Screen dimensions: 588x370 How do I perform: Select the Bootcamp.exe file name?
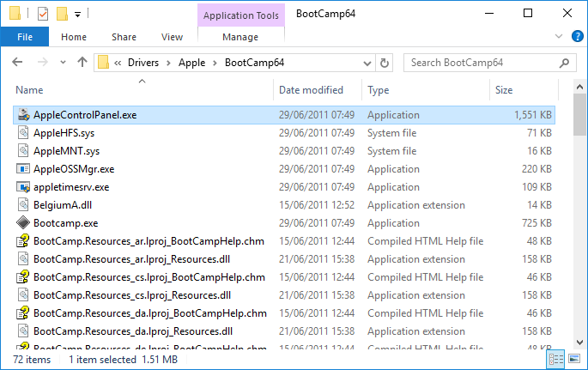(65, 223)
